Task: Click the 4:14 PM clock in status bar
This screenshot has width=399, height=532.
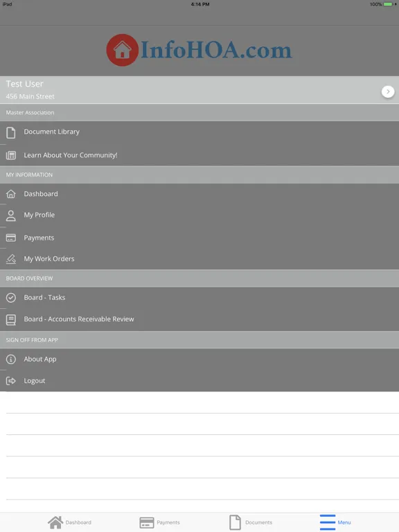Action: [x=199, y=4]
